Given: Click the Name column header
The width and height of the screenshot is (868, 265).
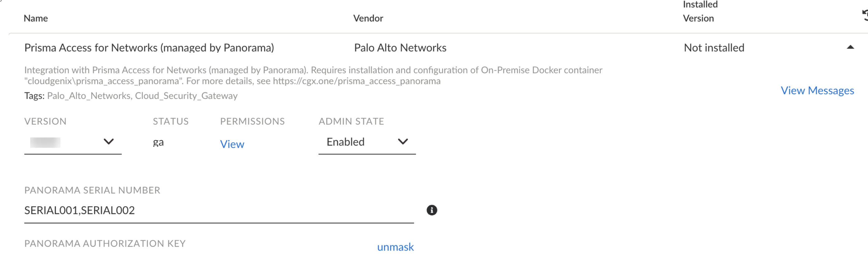Looking at the screenshot, I should click(36, 18).
